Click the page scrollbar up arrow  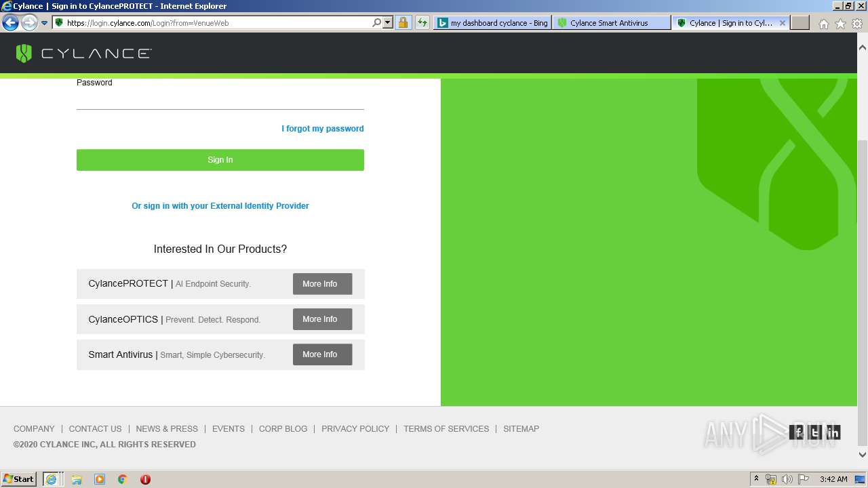[863, 48]
